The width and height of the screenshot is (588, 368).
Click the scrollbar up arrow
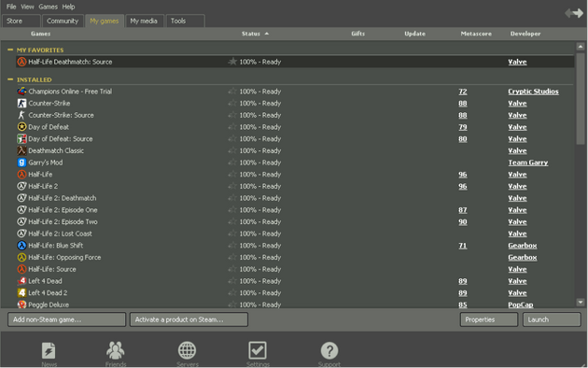581,47
